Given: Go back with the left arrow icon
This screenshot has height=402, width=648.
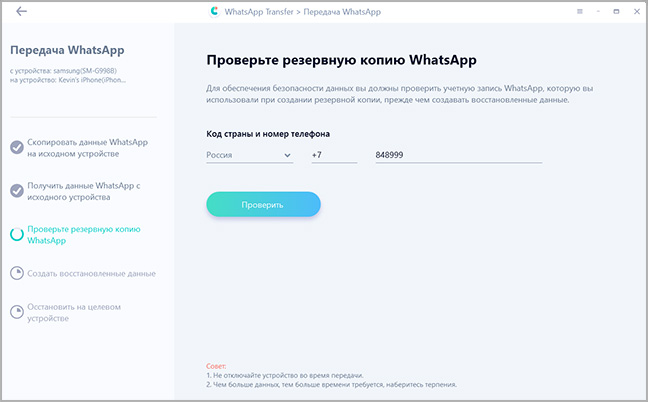Looking at the screenshot, I should coord(21,11).
